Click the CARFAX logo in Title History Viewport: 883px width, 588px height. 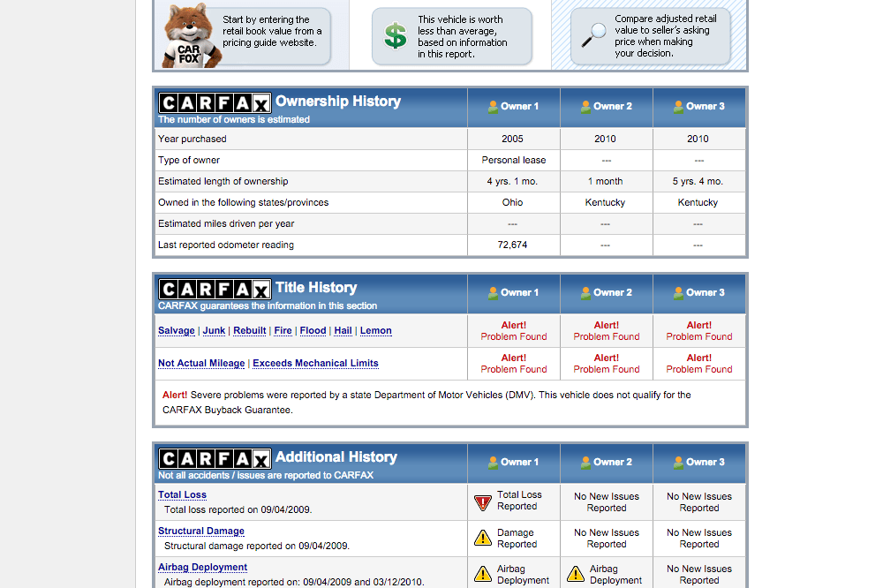point(215,290)
